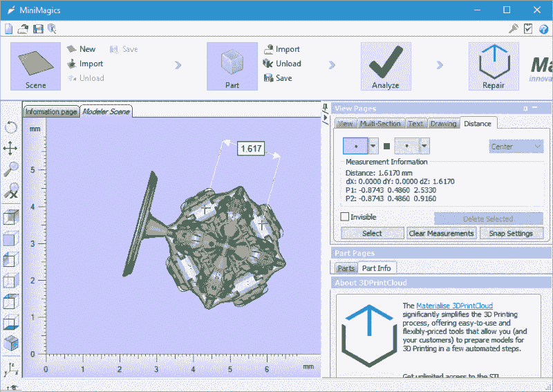This screenshot has height=392, width=553.
Task: Click the large Scene platform button
Action: click(35, 66)
